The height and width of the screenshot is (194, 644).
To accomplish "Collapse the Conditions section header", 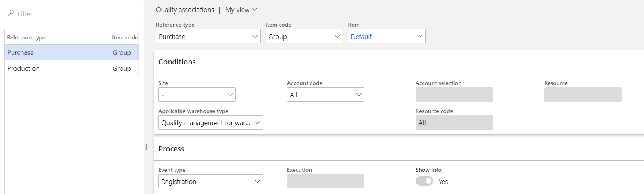I will [177, 62].
